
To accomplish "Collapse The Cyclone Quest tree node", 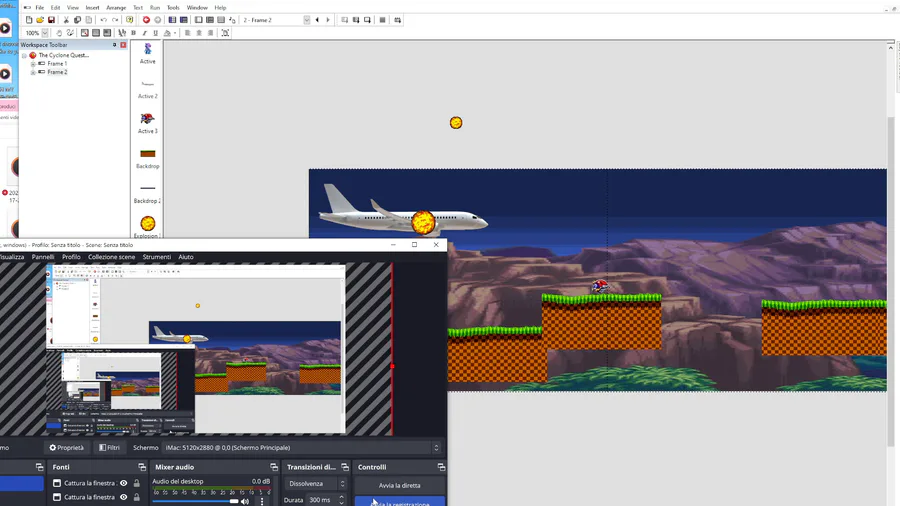I will pyautogui.click(x=24, y=56).
